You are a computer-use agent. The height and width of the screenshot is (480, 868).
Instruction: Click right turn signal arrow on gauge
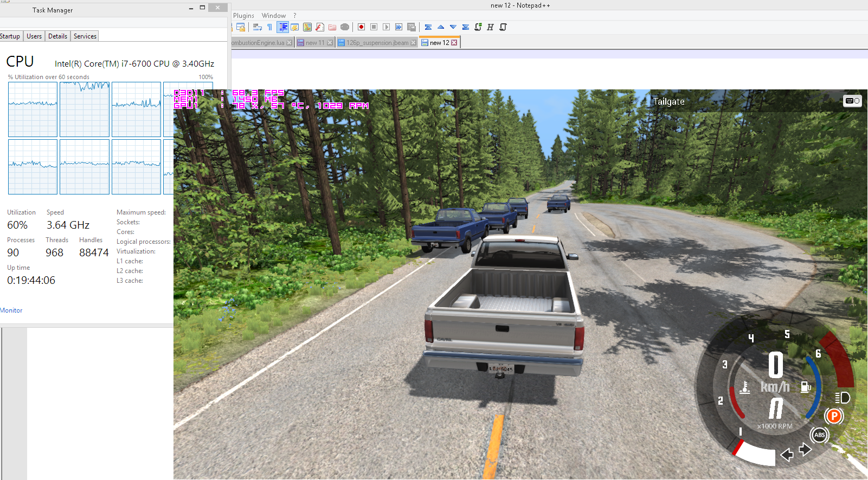(x=805, y=449)
